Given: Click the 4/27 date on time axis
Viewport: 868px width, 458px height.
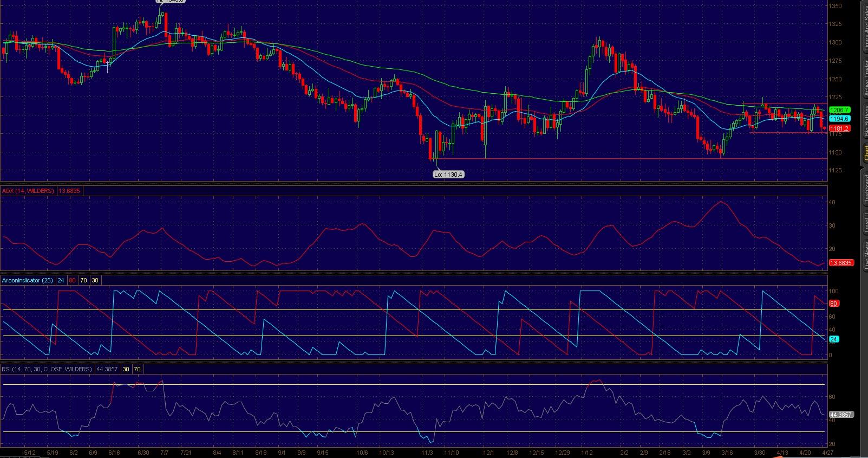Looking at the screenshot, I should (828, 452).
